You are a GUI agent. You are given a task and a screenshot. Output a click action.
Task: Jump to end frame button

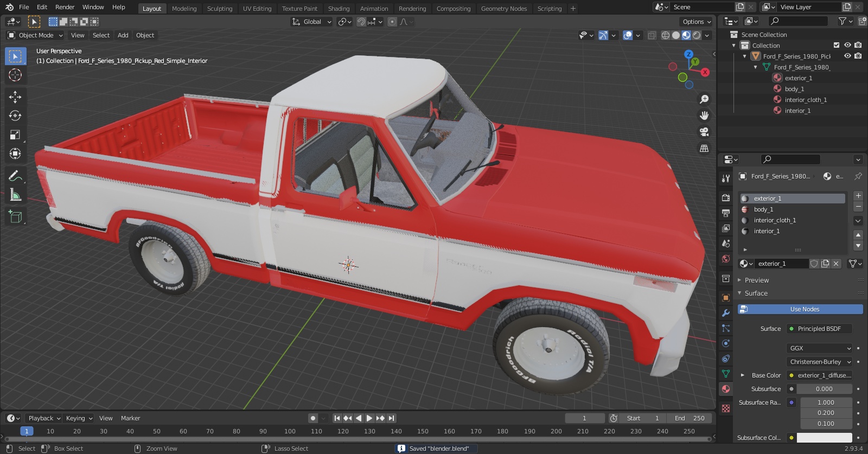(x=391, y=418)
